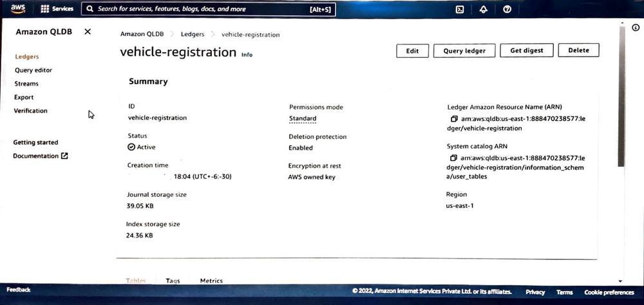
Task: Open the Services grid menu
Action: click(57, 8)
